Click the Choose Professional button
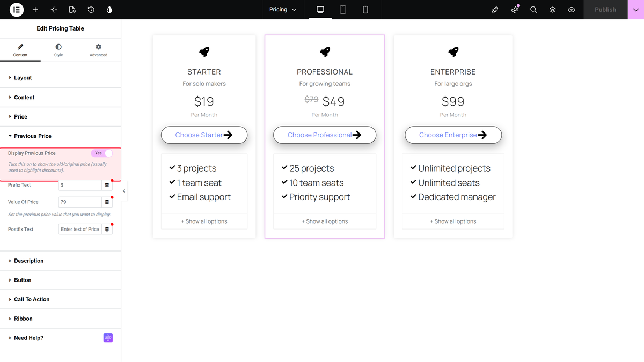Screen dimensions: 644x362 pyautogui.click(x=325, y=135)
